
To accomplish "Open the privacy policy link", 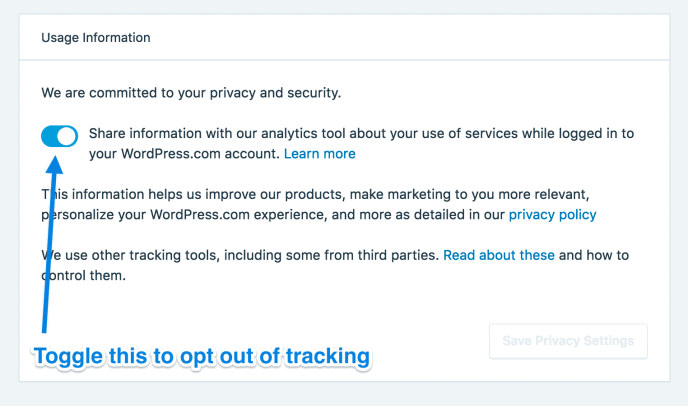I will tap(552, 214).
